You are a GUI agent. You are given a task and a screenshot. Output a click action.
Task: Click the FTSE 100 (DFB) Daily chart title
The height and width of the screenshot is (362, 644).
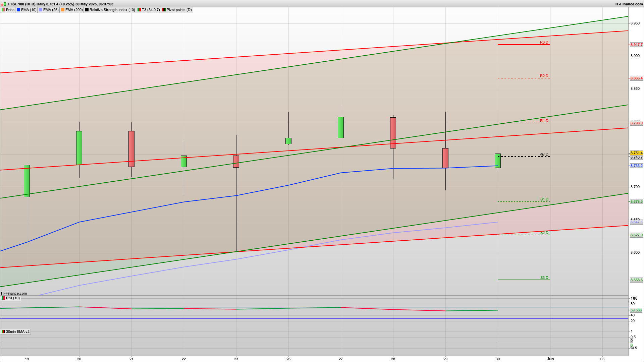(x=60, y=4)
